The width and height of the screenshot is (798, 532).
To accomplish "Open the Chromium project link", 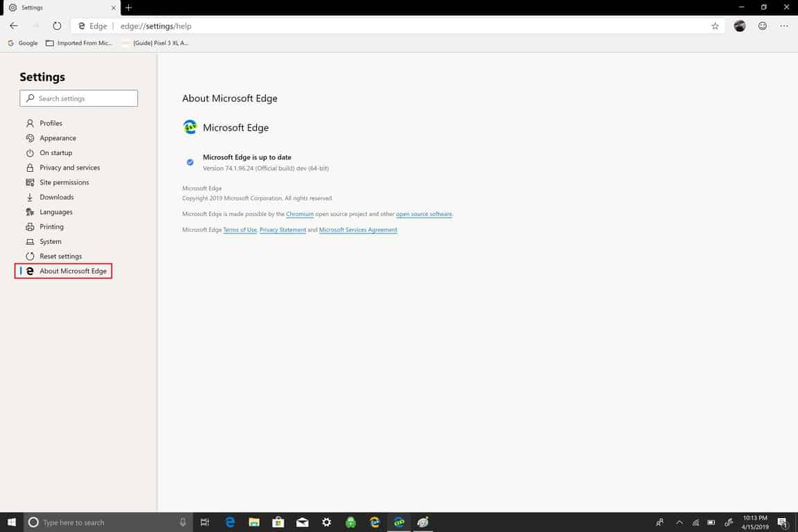I will pos(300,215).
